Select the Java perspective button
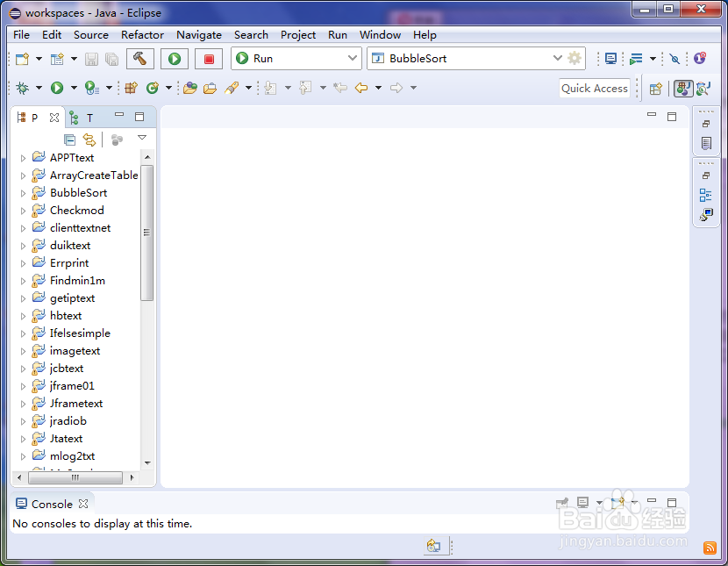 click(683, 89)
